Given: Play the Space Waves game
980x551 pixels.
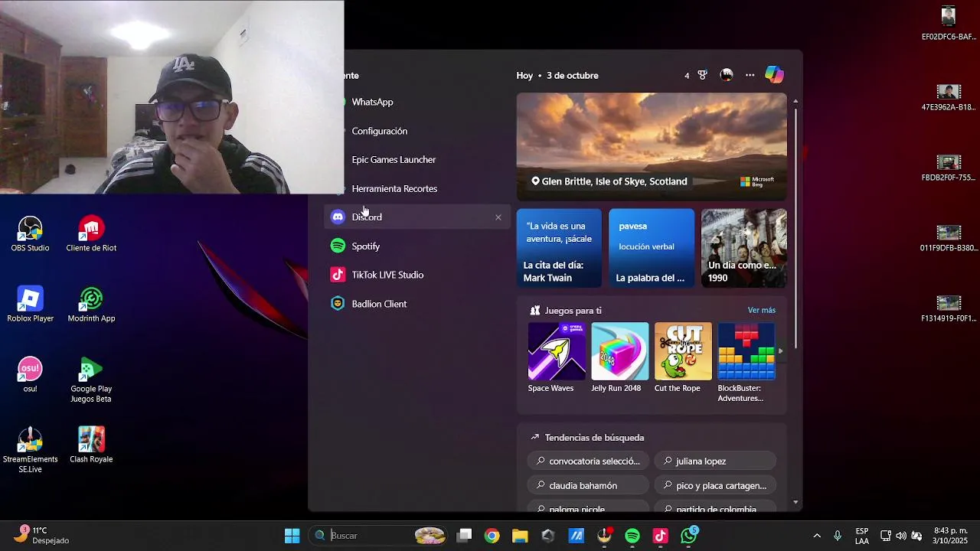Looking at the screenshot, I should coord(557,358).
